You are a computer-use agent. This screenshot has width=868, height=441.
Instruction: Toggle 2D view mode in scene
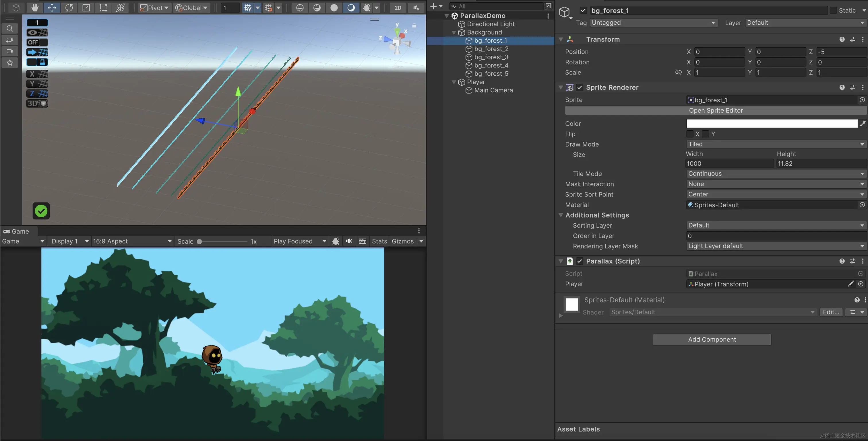pos(398,7)
